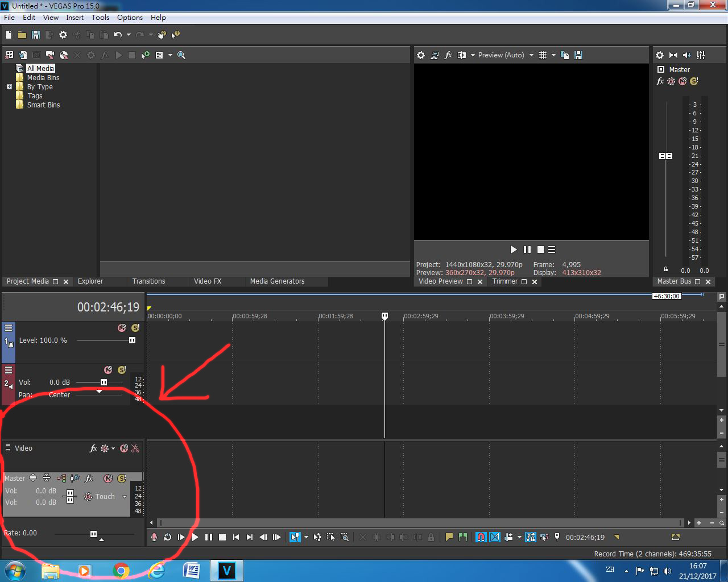
Task: Click Video Output FX icon in preview
Action: (x=448, y=55)
